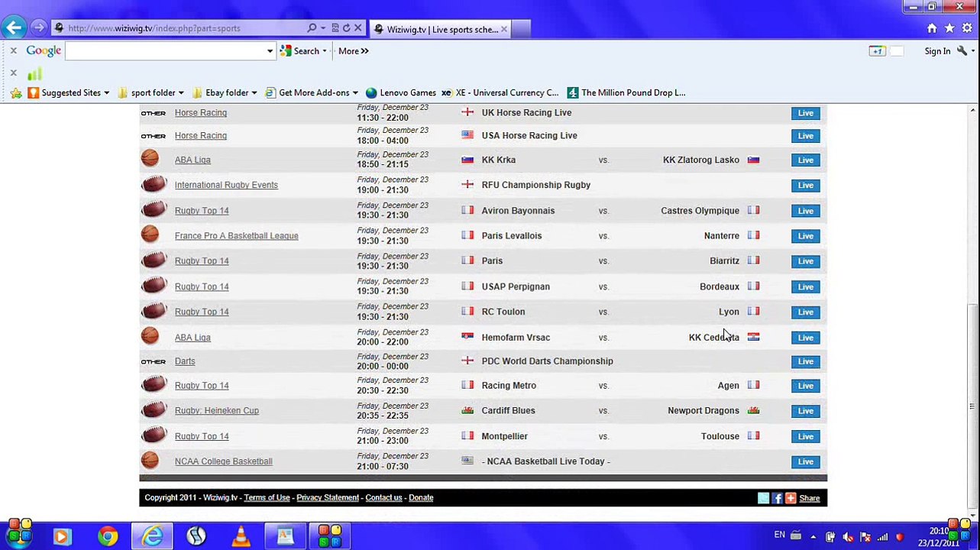Open Google toolbar wrench options
Viewport: 980px width, 550px height.
tap(962, 51)
